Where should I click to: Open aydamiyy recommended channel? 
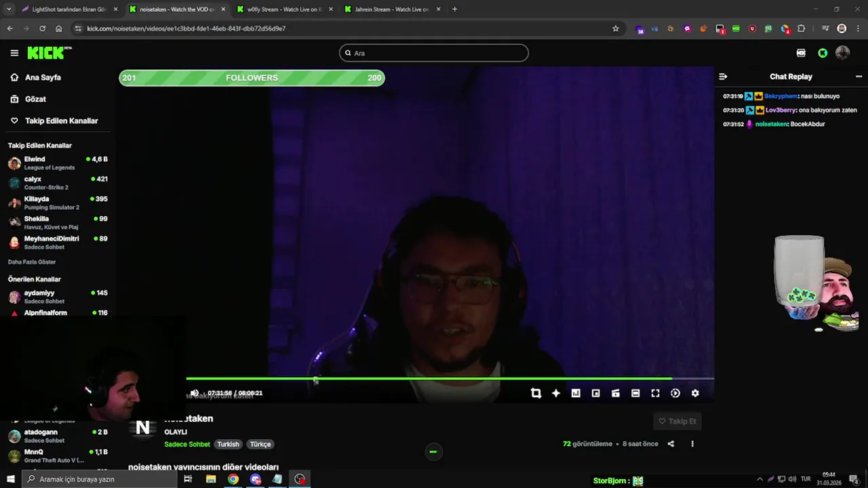coord(58,296)
